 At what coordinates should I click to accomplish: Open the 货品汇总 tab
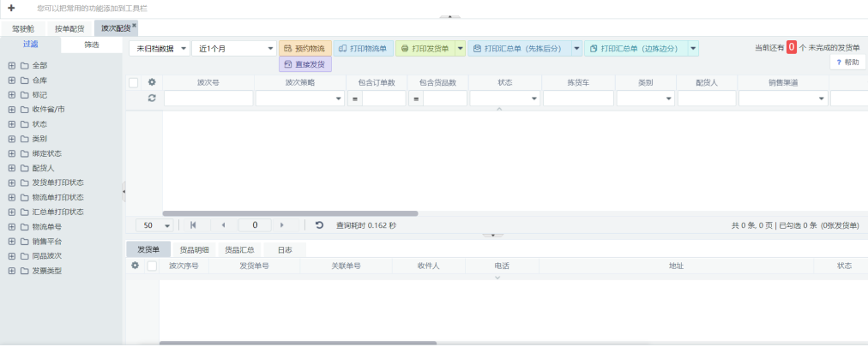239,249
